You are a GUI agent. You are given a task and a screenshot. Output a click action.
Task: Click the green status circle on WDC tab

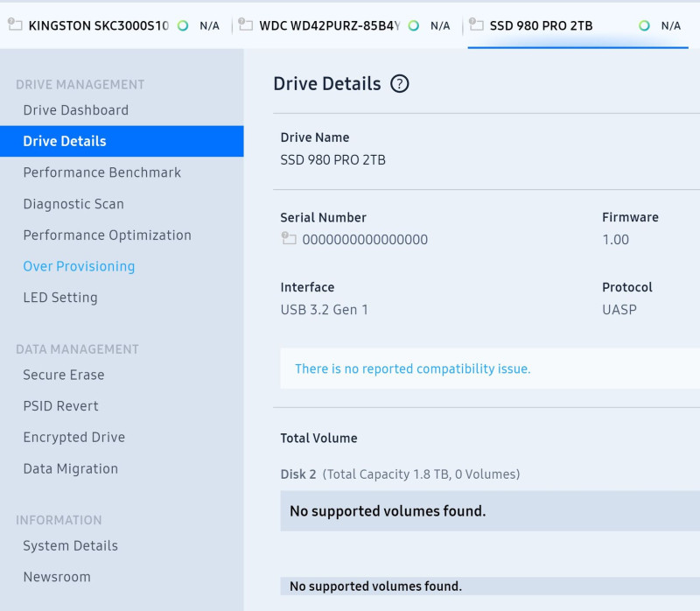[413, 26]
